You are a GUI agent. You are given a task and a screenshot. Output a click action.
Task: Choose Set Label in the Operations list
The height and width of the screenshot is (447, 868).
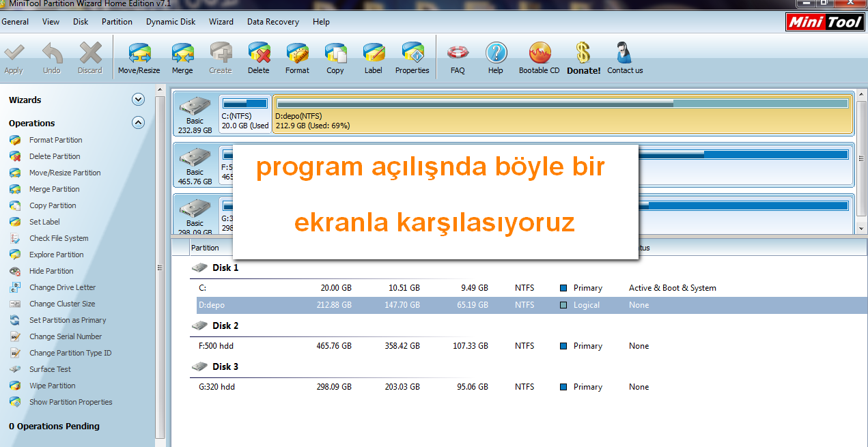coord(44,222)
